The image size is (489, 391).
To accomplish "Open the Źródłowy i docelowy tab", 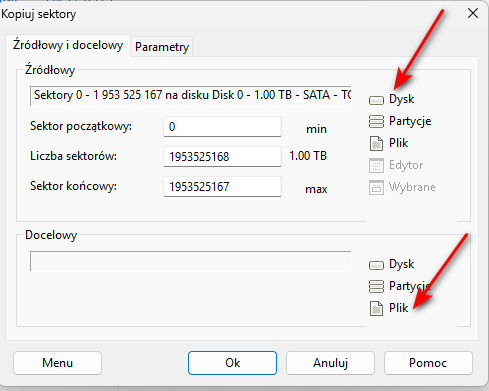I will [x=68, y=45].
